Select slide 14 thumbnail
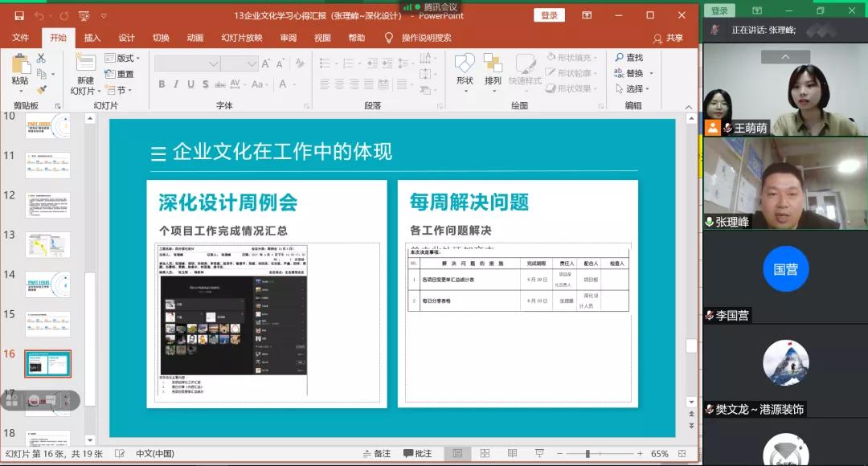This screenshot has height=466, width=868. coord(47,284)
